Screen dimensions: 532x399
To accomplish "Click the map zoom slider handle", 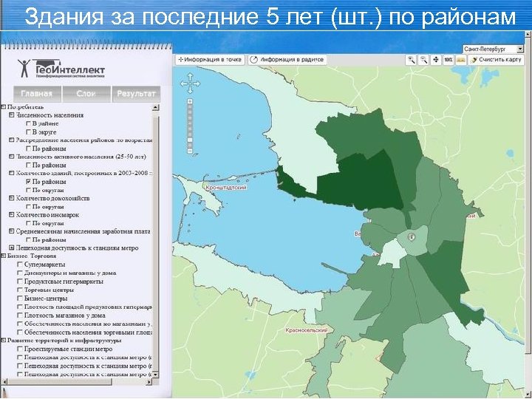I will [190, 140].
